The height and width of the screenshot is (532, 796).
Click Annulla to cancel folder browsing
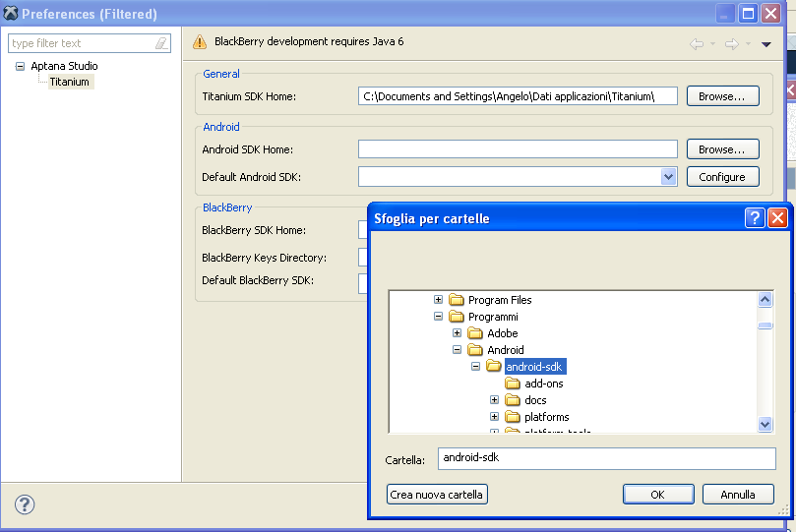coord(738,495)
